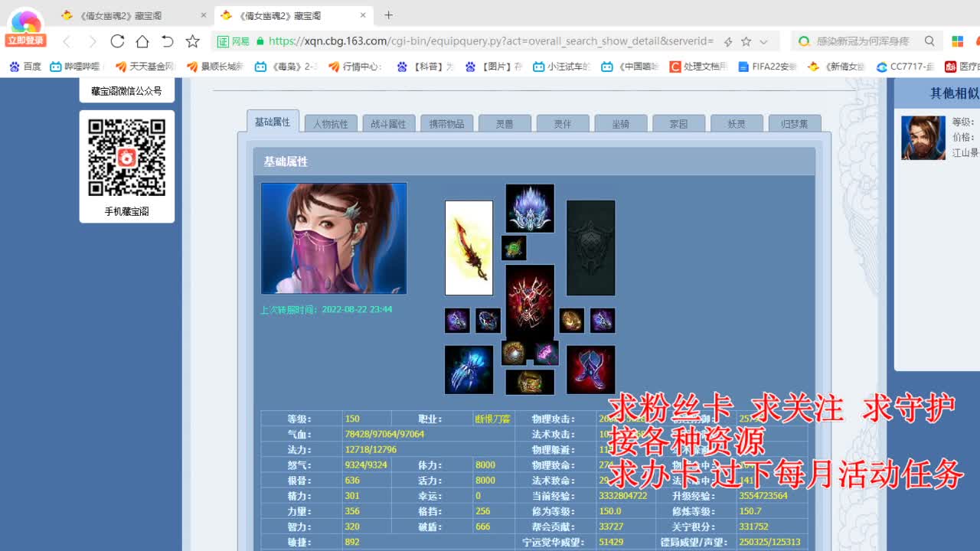Image resolution: width=980 pixels, height=551 pixels.
Task: Click the lightning speed-mode icon in address bar
Action: point(728,41)
